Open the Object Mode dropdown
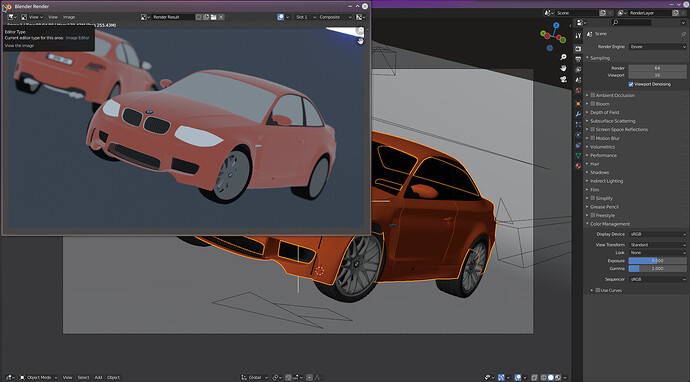The image size is (690, 382). point(38,377)
